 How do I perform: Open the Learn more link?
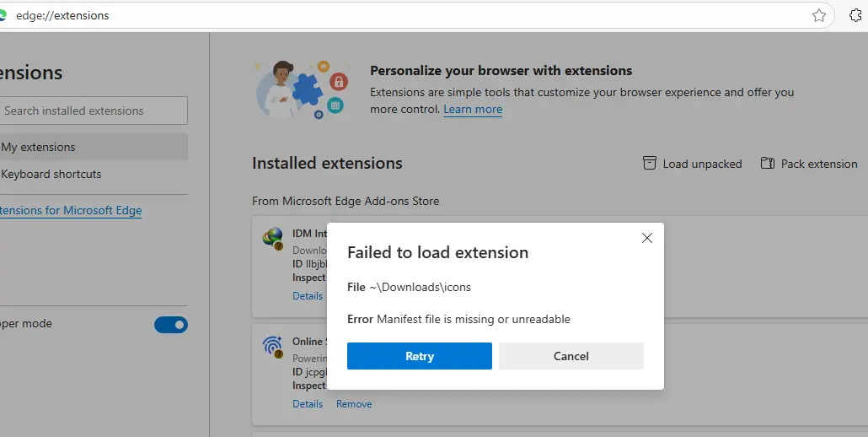point(473,109)
